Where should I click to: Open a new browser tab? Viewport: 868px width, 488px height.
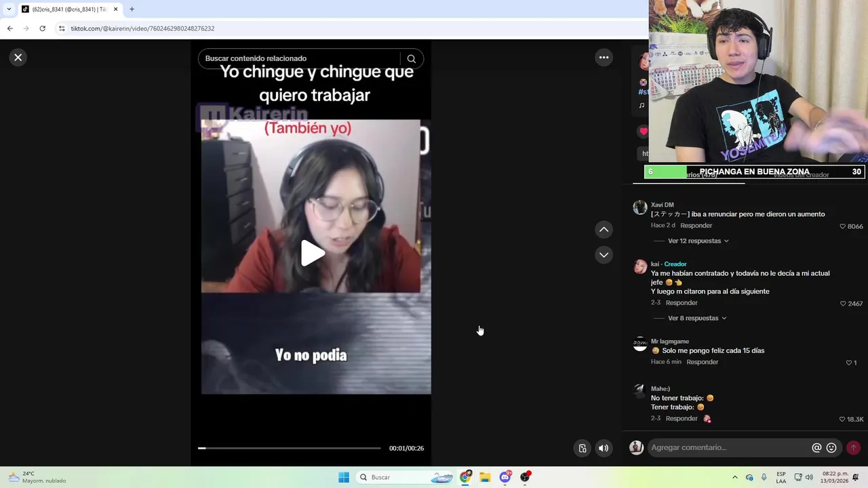click(132, 9)
